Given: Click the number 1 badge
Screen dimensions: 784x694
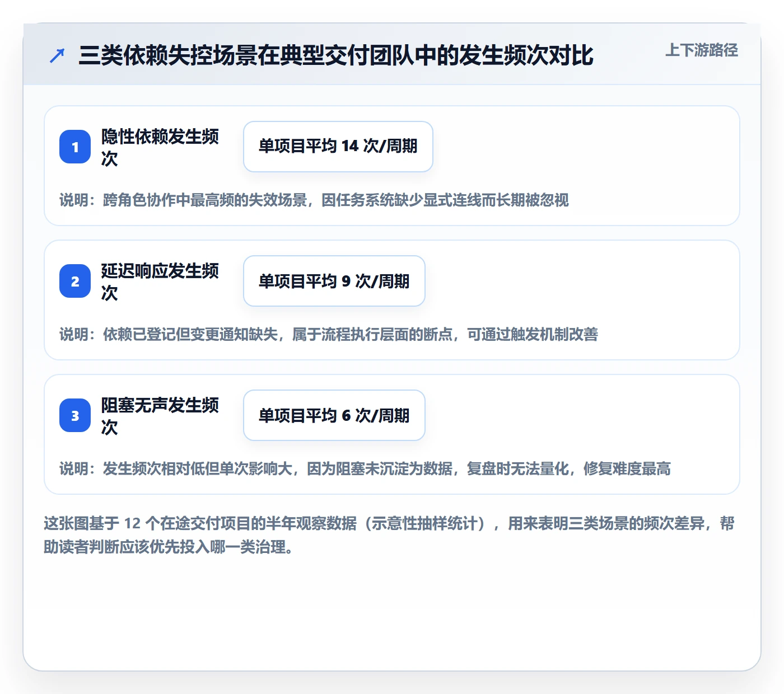Looking at the screenshot, I should [75, 147].
